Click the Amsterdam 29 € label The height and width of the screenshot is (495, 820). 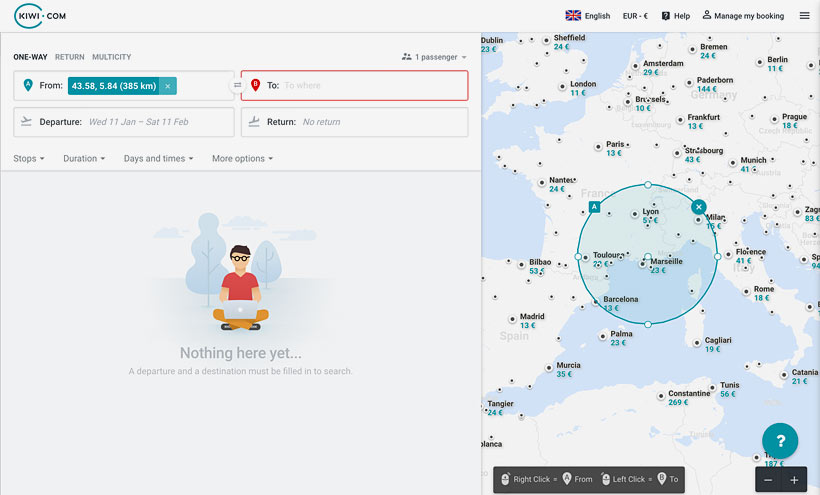tap(663, 67)
